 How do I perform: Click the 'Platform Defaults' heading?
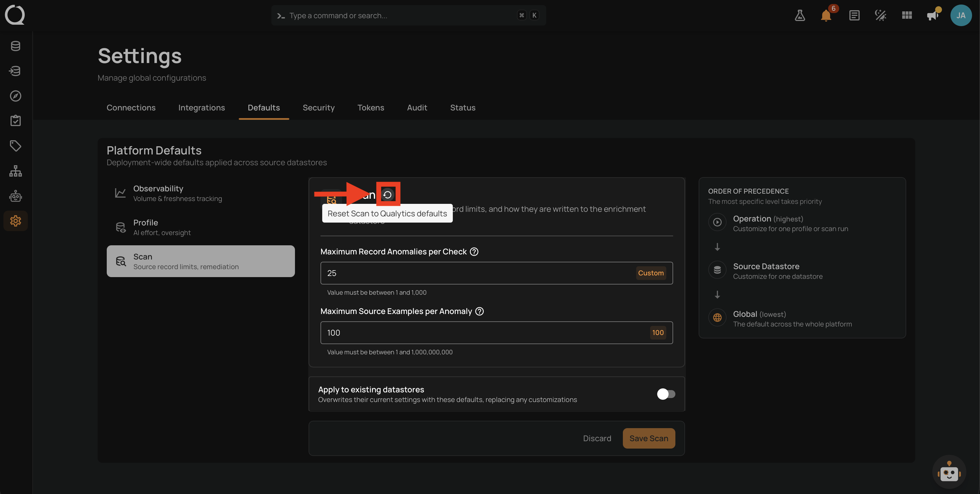pyautogui.click(x=154, y=150)
